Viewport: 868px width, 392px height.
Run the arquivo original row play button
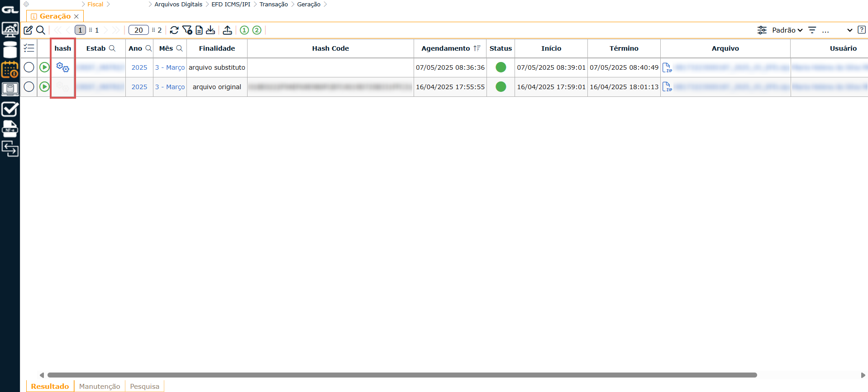point(44,86)
